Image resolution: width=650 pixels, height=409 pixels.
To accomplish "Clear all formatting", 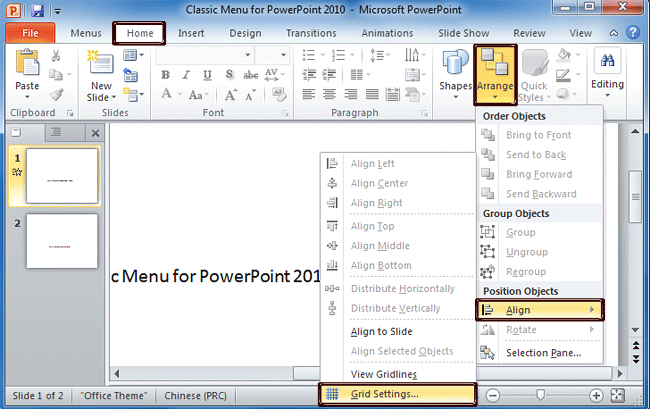I will (279, 95).
